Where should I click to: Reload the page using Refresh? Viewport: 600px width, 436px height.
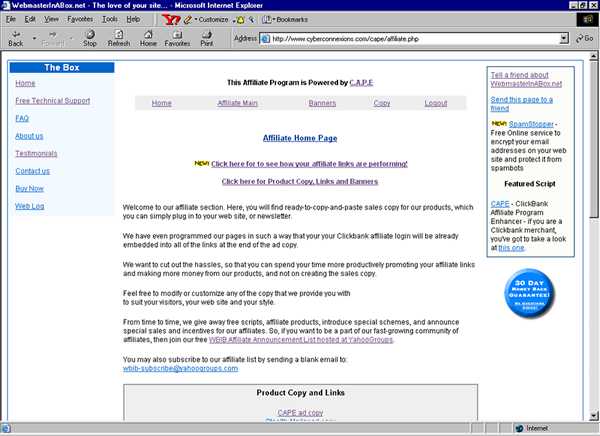click(119, 38)
